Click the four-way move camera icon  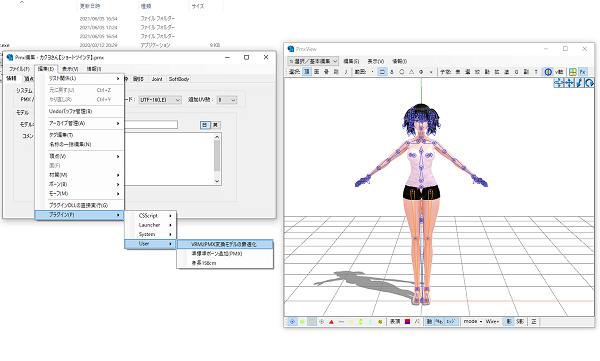569,83
